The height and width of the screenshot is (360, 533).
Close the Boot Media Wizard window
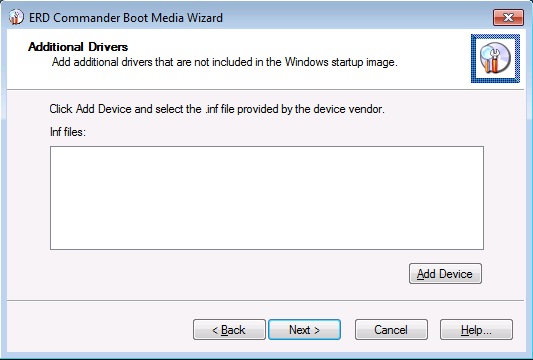pos(508,17)
